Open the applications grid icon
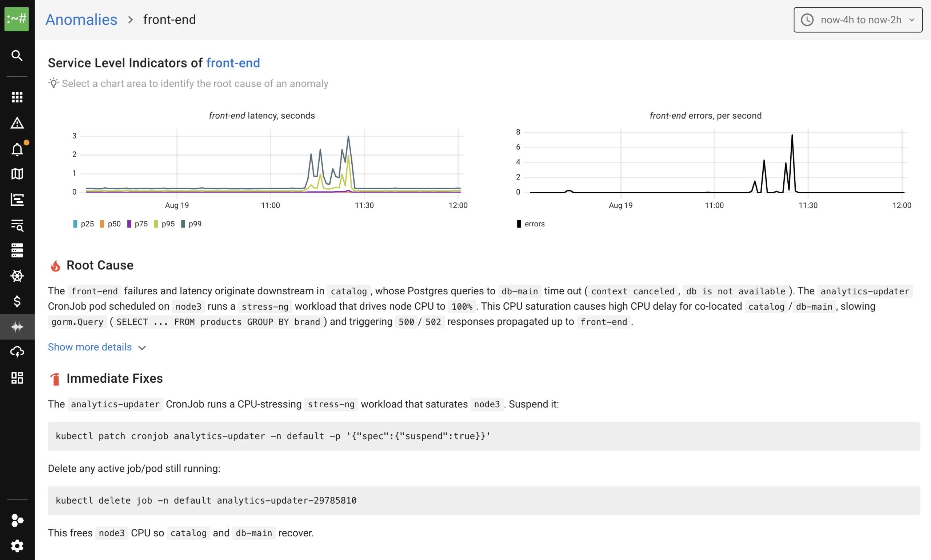 click(17, 97)
